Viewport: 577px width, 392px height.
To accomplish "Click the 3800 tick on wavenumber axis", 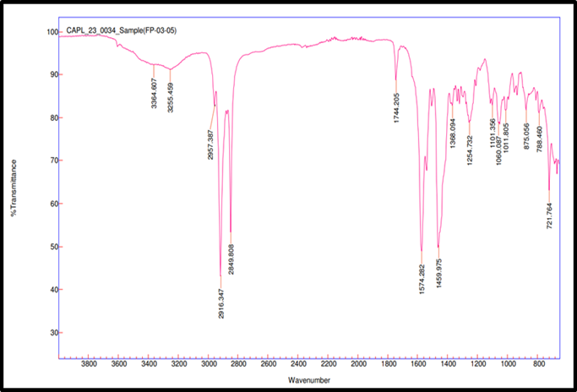I will tap(89, 365).
